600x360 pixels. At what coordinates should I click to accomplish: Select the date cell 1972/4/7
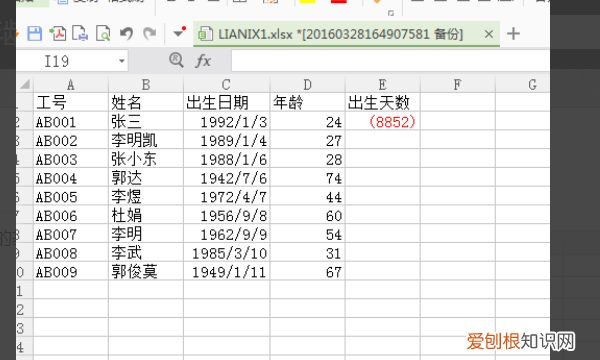pos(227,196)
